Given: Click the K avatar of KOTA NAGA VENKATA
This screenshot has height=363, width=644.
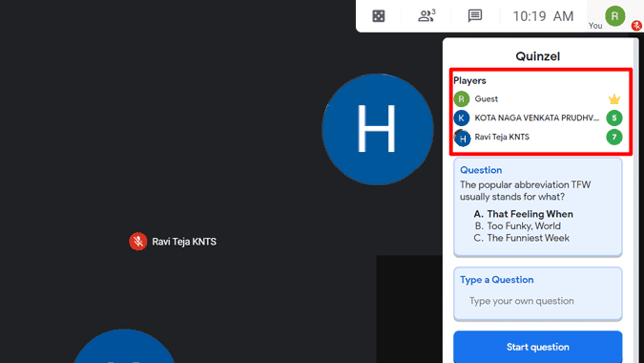Looking at the screenshot, I should (461, 118).
